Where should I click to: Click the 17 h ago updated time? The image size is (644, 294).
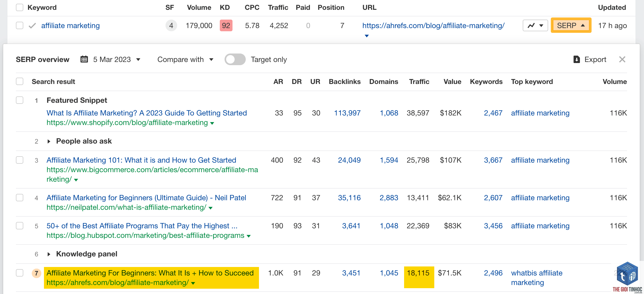612,26
